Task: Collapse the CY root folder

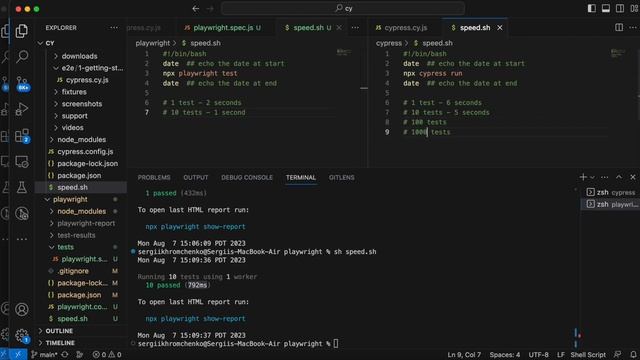Action: point(81,43)
